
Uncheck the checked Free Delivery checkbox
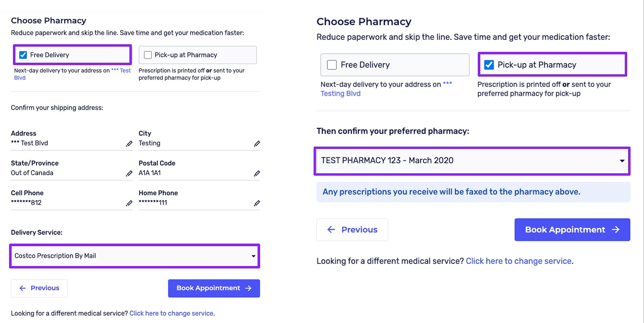[23, 55]
